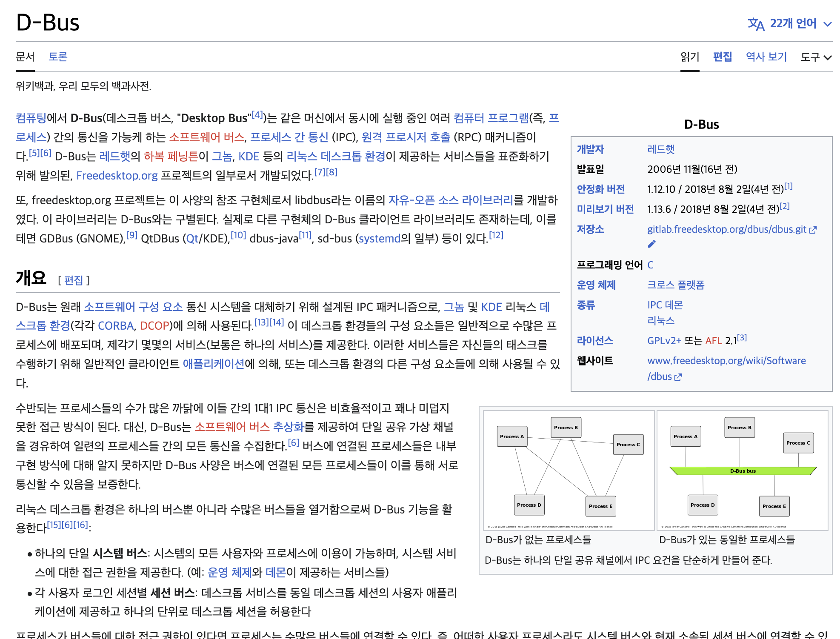Click citation reference [4] superscript

pos(257,114)
